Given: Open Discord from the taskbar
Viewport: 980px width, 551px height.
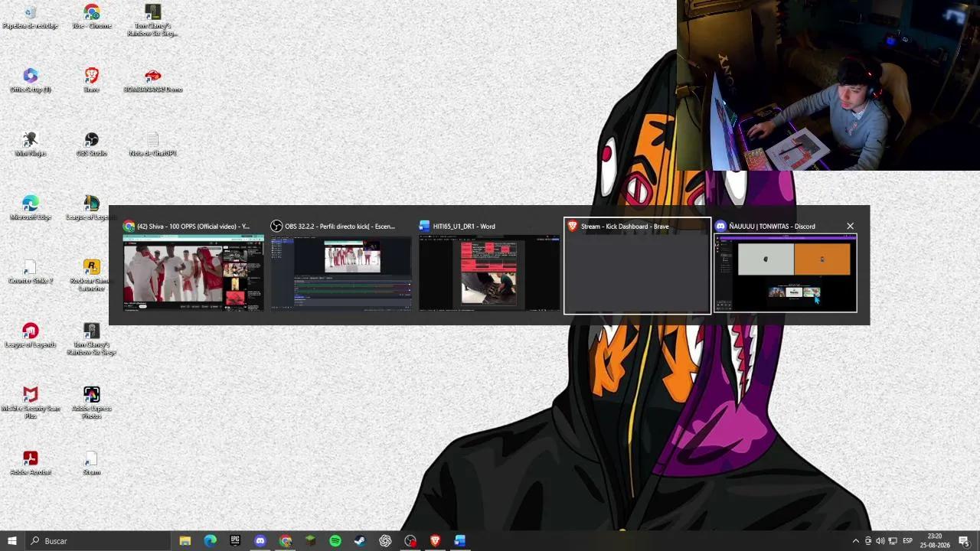Looking at the screenshot, I should coord(260,541).
